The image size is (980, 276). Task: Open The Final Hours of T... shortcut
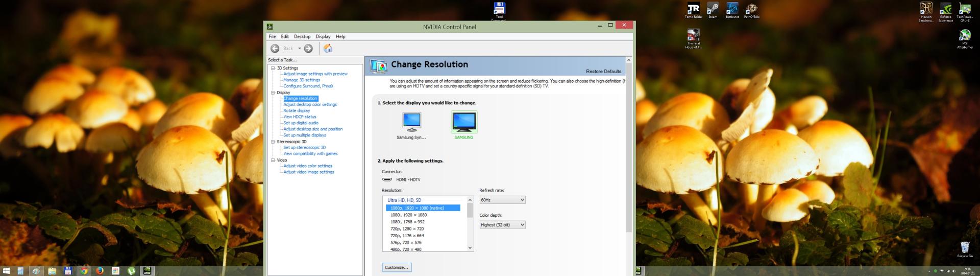693,38
